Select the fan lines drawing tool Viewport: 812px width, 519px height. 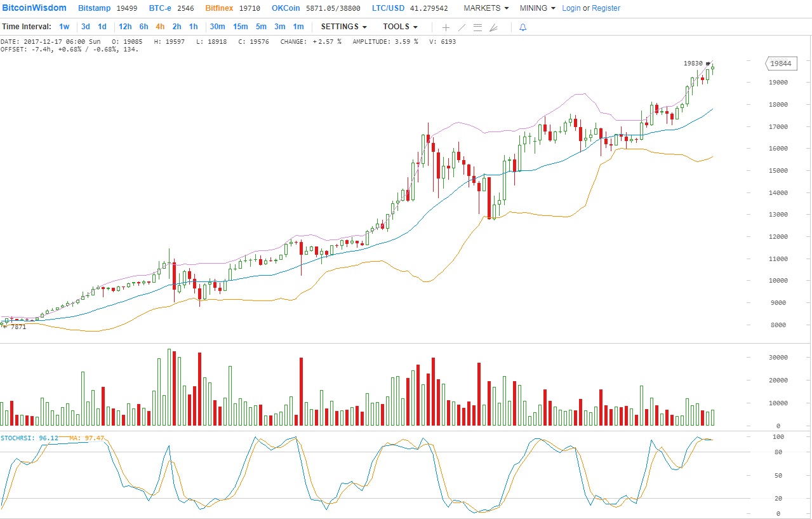[493, 27]
